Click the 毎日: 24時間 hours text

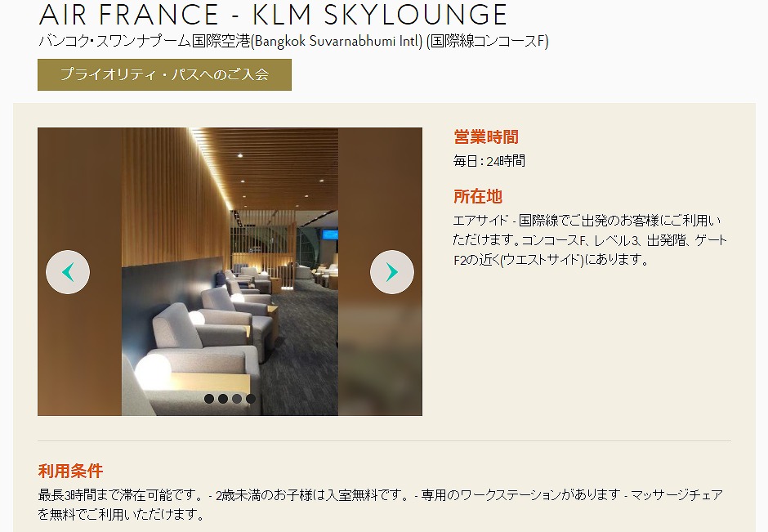click(489, 161)
